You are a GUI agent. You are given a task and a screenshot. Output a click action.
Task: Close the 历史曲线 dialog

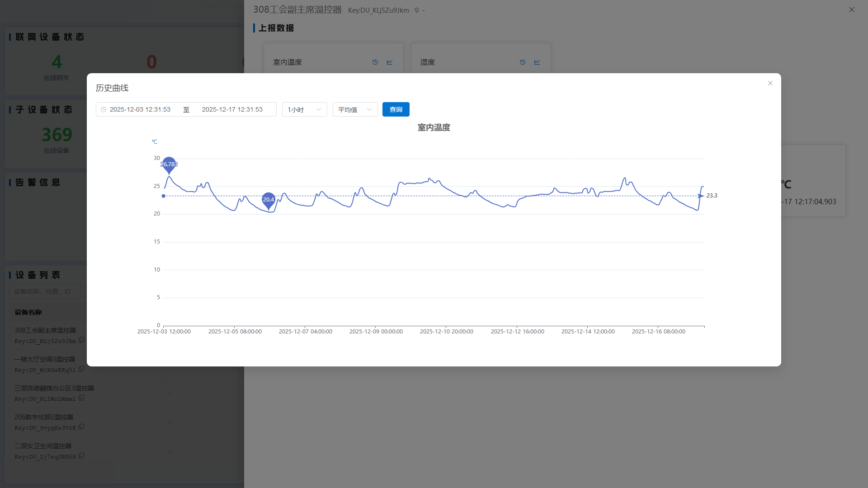click(770, 83)
